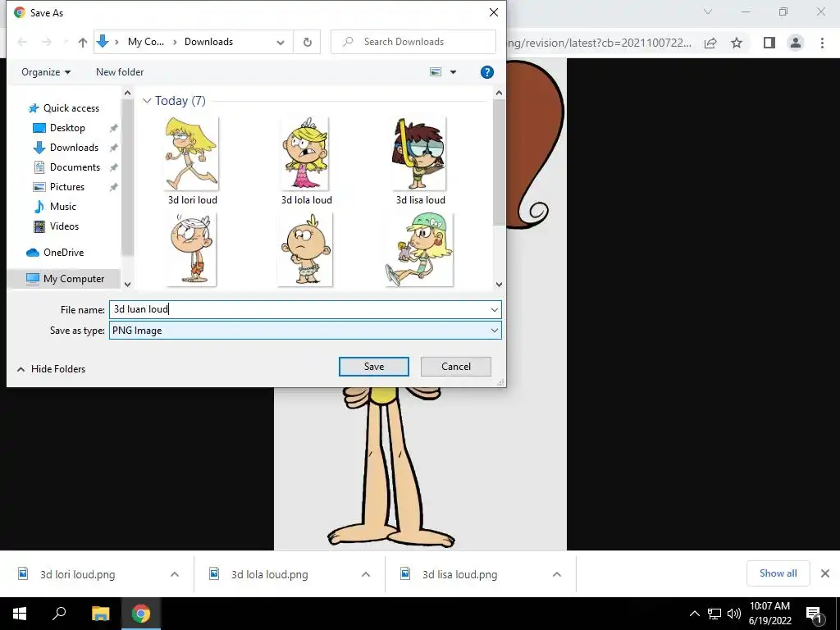Cancel the Save As dialog
Image resolution: width=840 pixels, height=630 pixels.
[x=456, y=367]
